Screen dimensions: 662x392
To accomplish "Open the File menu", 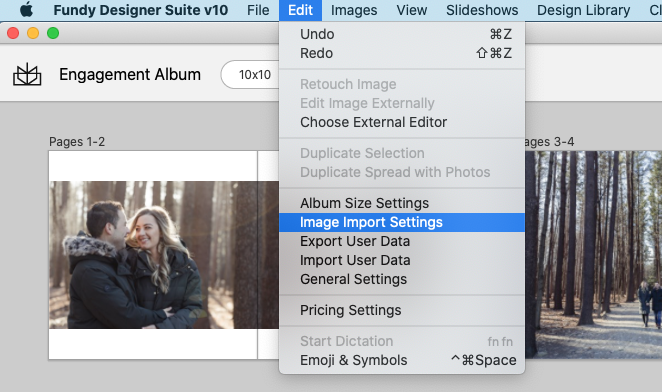I will [258, 10].
